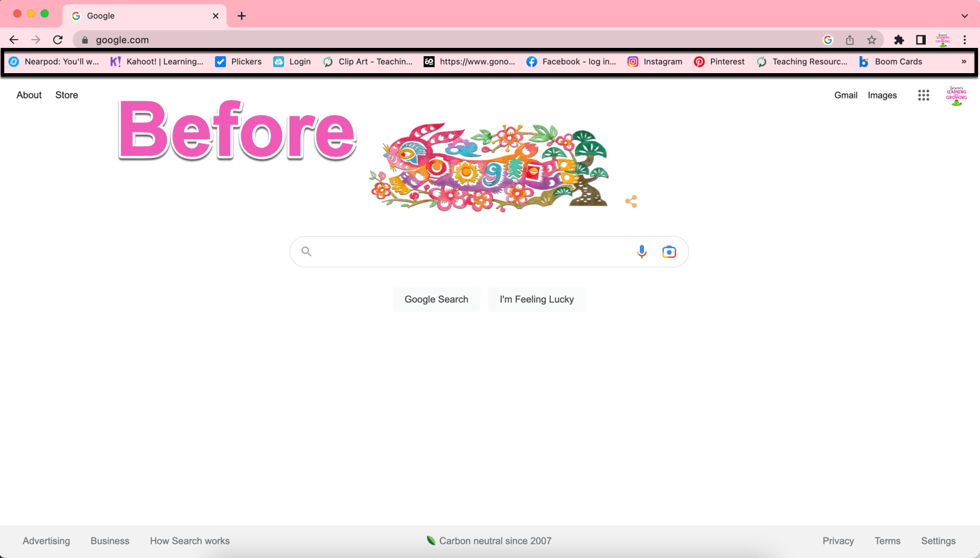Close the Google tab
This screenshot has height=558, width=980.
pos(216,16)
